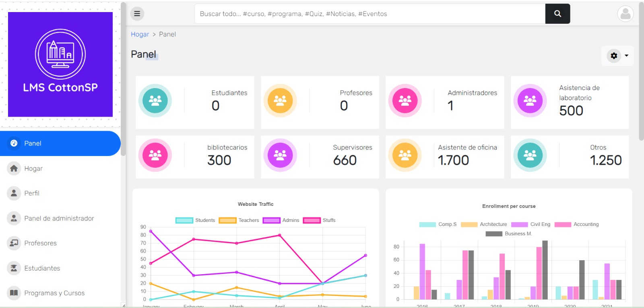644x308 pixels.
Task: Click the Supervisores card purple icon
Action: pos(280,155)
